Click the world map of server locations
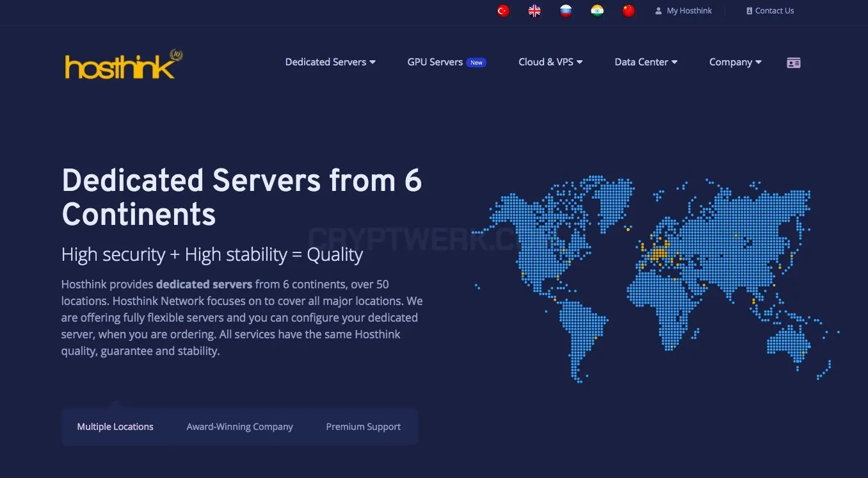 tap(656, 279)
